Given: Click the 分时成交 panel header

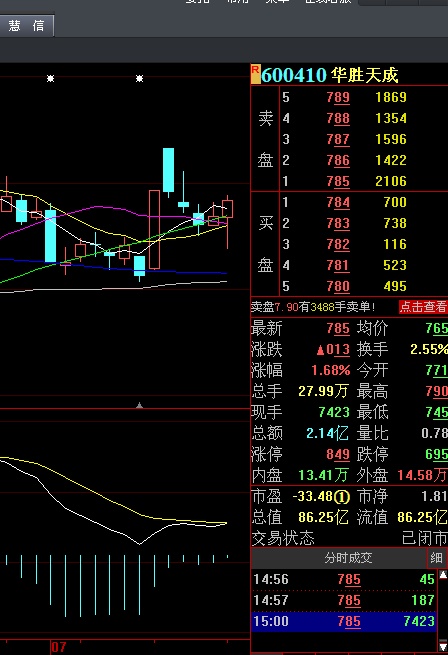Looking at the screenshot, I should tap(348, 558).
